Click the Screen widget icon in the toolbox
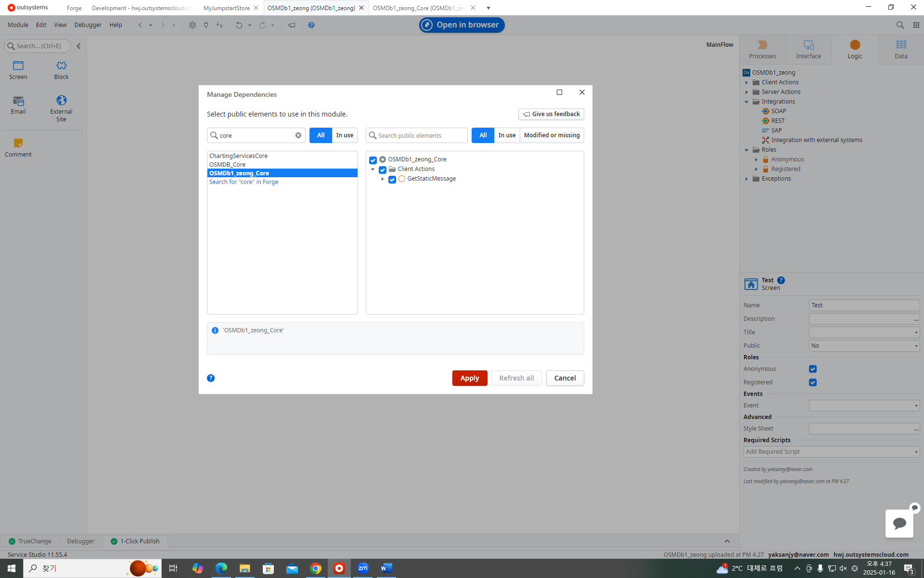This screenshot has width=924, height=578. pyautogui.click(x=18, y=66)
